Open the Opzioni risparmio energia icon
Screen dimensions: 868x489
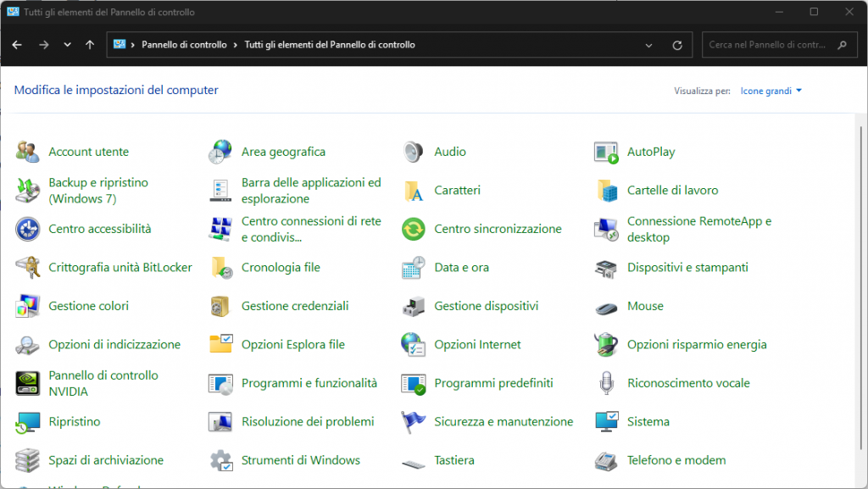point(606,345)
